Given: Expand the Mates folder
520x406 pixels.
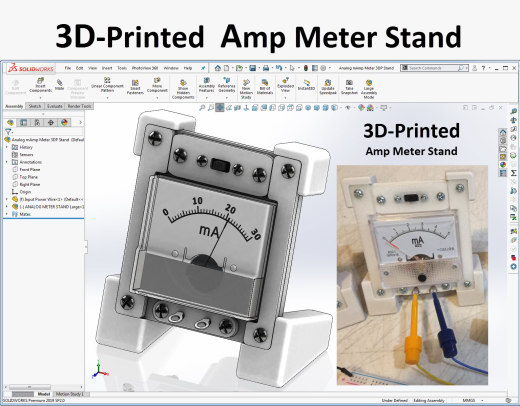Looking at the screenshot, I should tap(7, 214).
